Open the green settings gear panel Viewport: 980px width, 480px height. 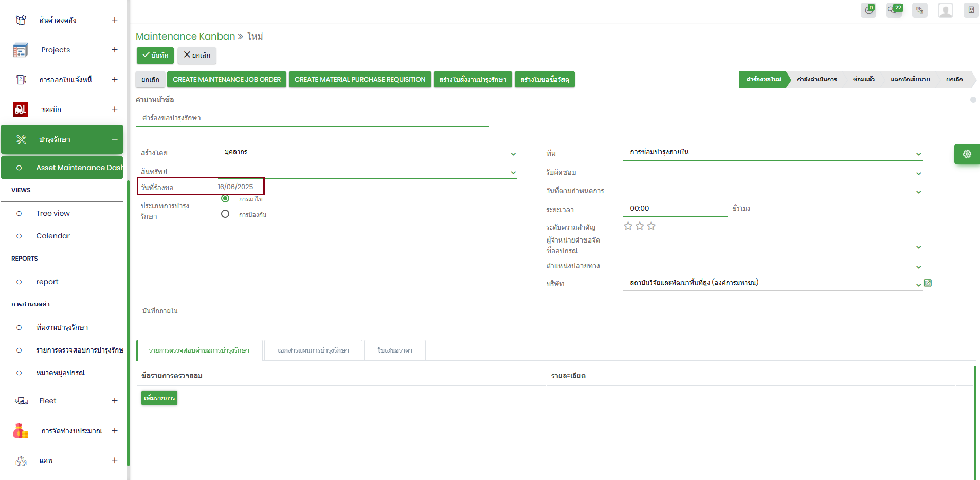(x=967, y=154)
